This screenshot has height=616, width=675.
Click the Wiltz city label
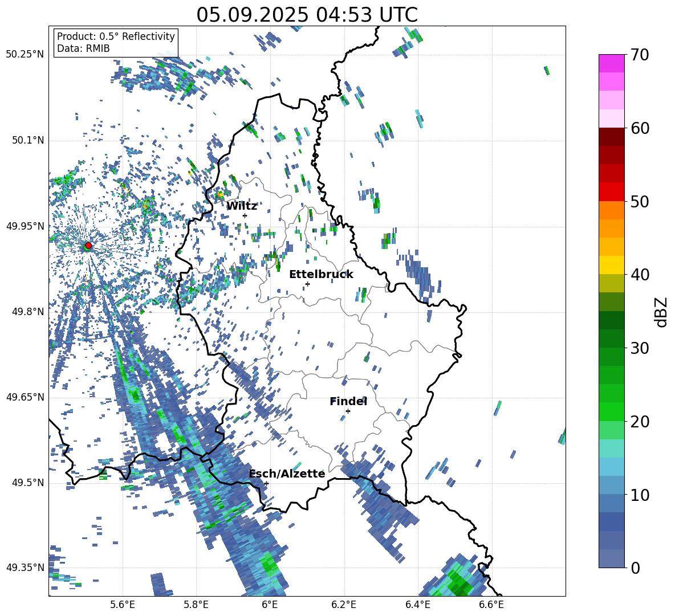click(242, 206)
